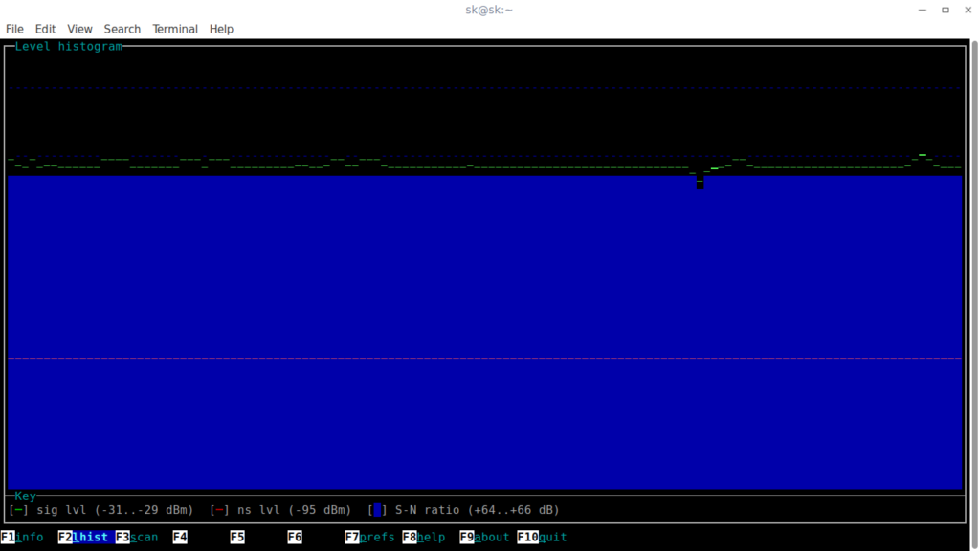Open F7 prefs in bottom bar
Screen dimensions: 980x551
[x=369, y=538]
